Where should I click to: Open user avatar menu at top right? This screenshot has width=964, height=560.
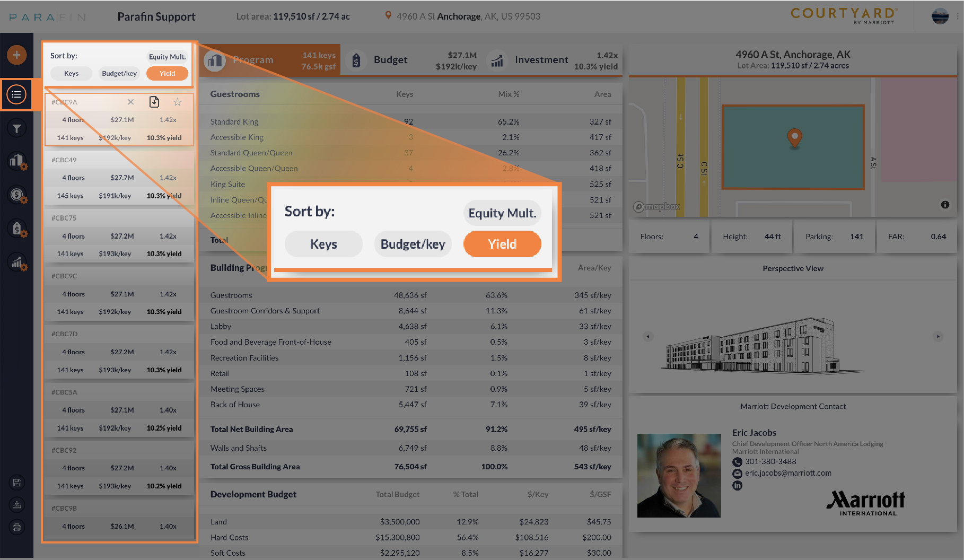tap(940, 16)
